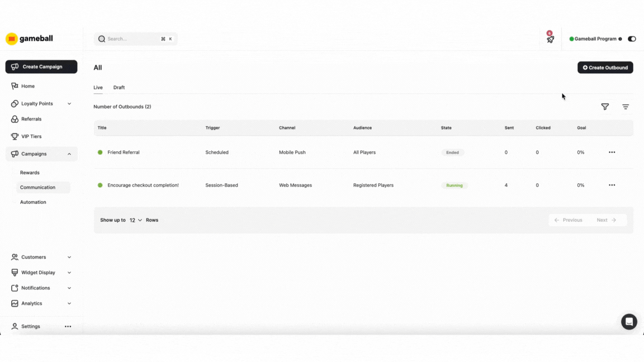Select Automation under Campaigns
Viewport: 644px width, 362px height.
click(x=33, y=202)
